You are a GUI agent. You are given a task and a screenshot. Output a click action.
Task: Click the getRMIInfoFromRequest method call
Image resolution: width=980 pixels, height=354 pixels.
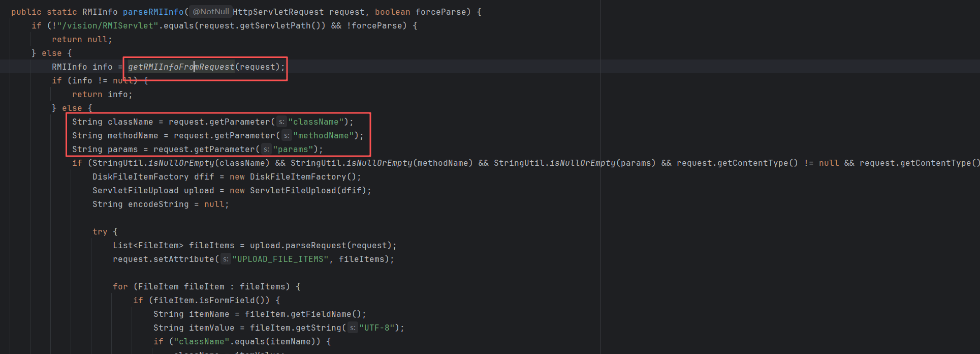[181, 67]
